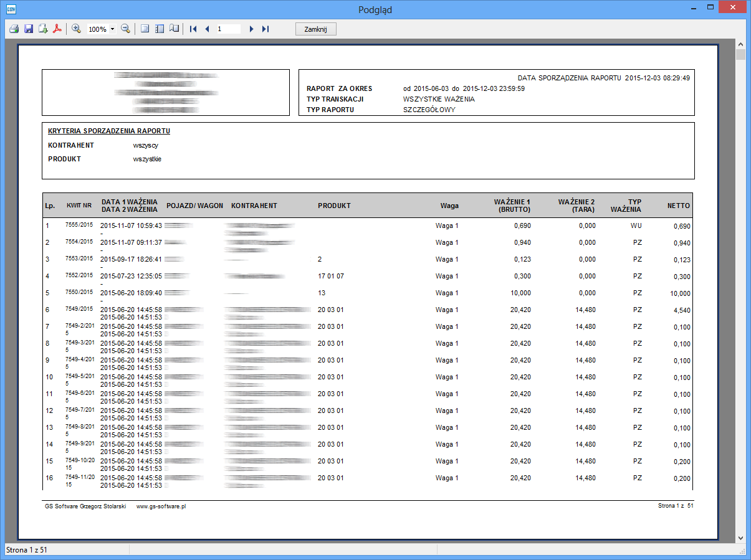Click the open book icon in the toolbar
Image resolution: width=751 pixels, height=560 pixels.
coord(175,29)
